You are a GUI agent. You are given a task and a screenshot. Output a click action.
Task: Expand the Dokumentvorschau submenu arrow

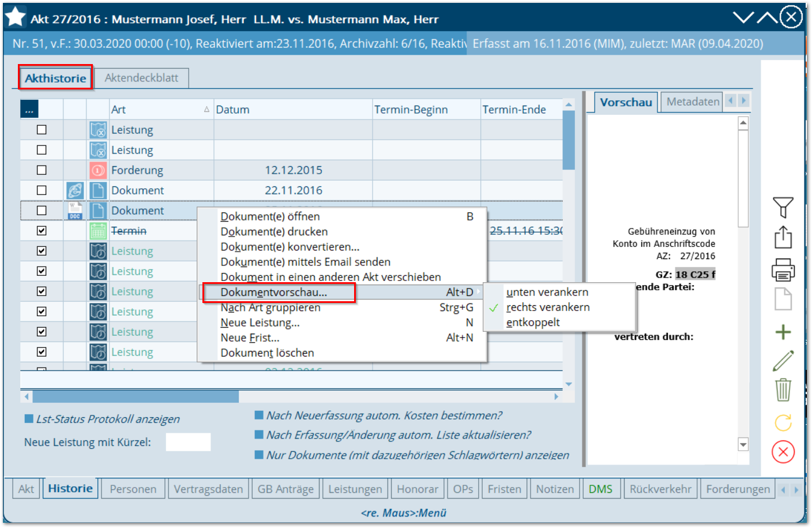pyautogui.click(x=478, y=292)
